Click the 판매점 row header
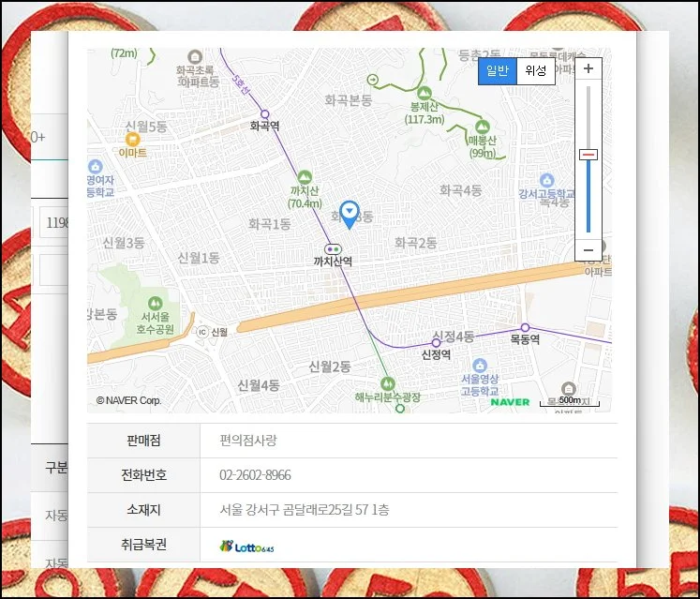This screenshot has height=599, width=700. pyautogui.click(x=143, y=441)
